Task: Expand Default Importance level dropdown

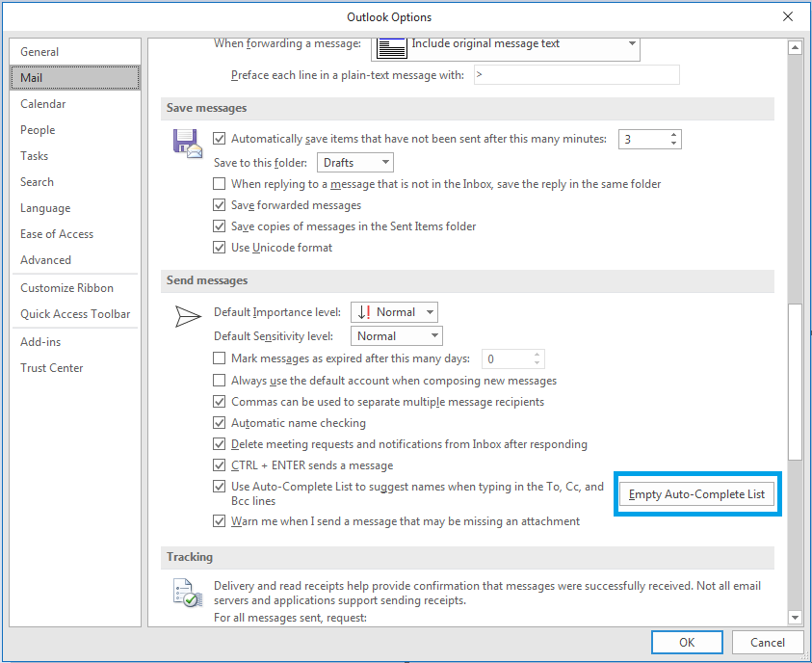Action: tap(394, 312)
